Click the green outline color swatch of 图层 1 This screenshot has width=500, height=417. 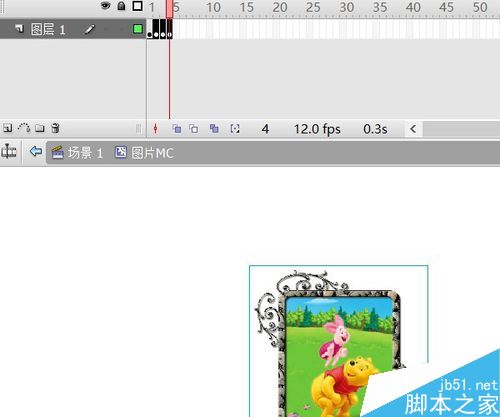pos(138,29)
